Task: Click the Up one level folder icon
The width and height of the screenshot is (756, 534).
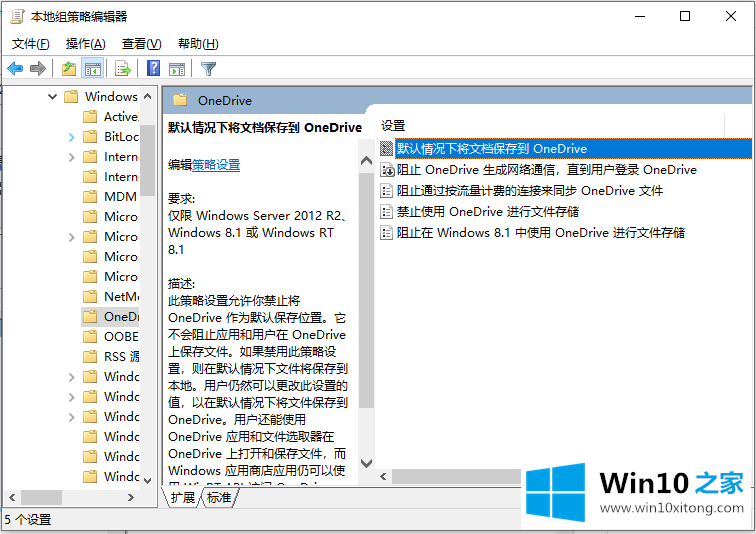Action: pos(69,69)
